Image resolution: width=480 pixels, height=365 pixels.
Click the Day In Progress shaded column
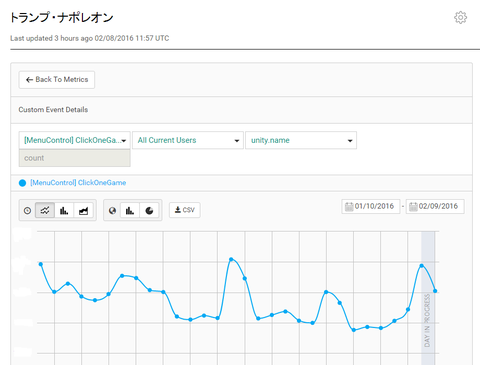(x=428, y=297)
